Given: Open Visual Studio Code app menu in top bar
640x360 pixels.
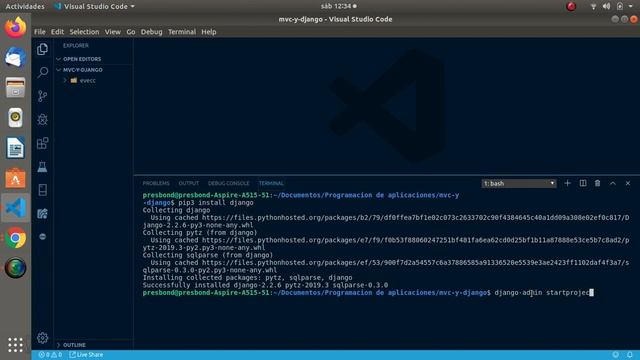Looking at the screenshot, I should point(95,6).
